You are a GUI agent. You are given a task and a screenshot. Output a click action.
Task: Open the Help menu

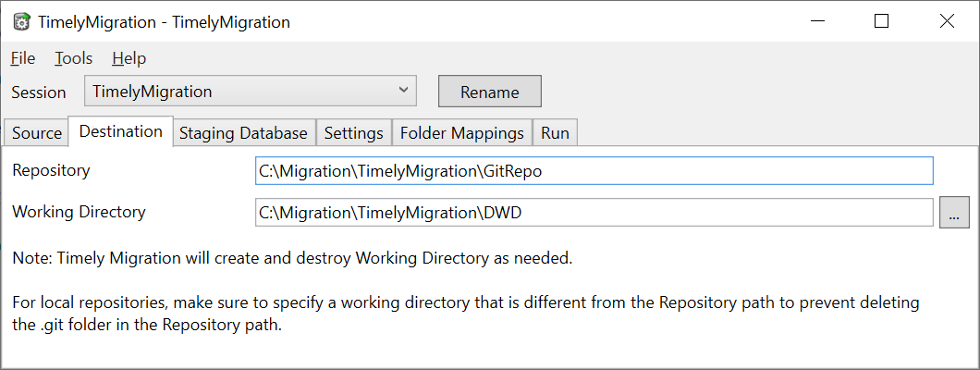click(x=129, y=58)
